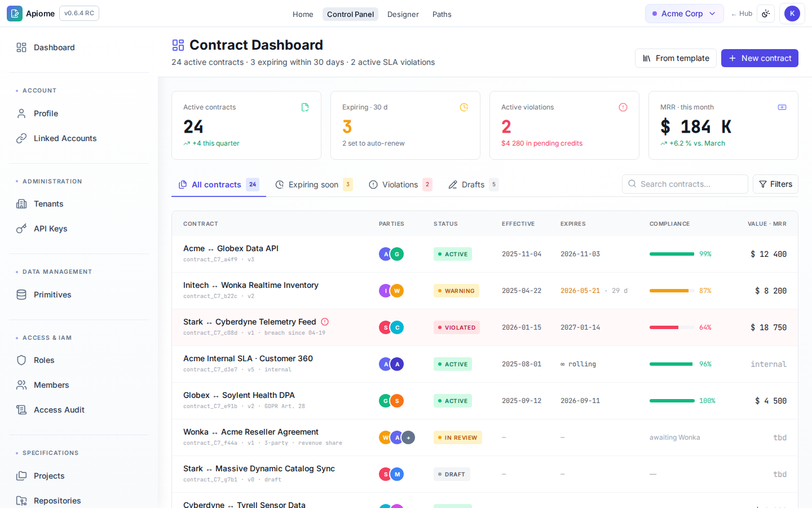812x508 pixels.
Task: Sort by the Expires column header
Action: click(573, 224)
